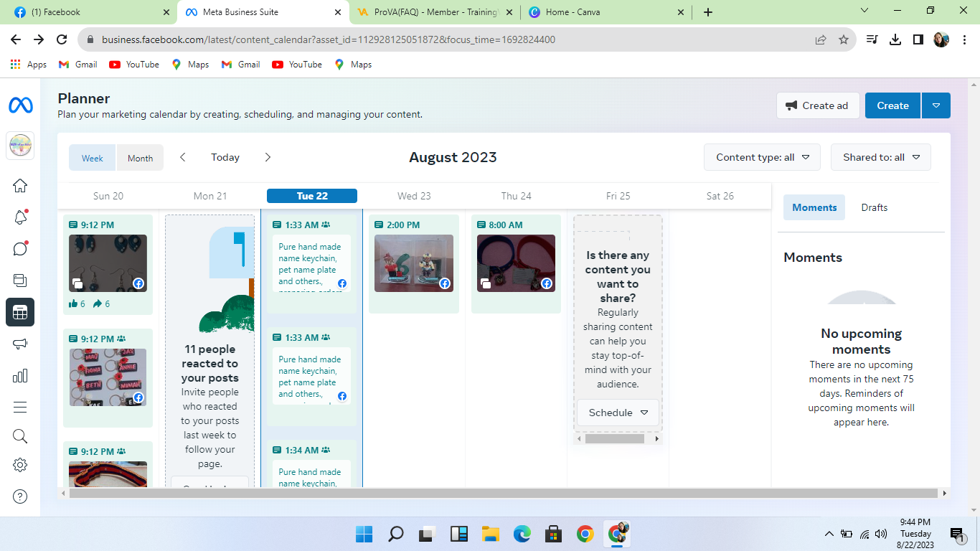Image resolution: width=980 pixels, height=551 pixels.
Task: Click the Create ad button
Action: pyautogui.click(x=818, y=105)
